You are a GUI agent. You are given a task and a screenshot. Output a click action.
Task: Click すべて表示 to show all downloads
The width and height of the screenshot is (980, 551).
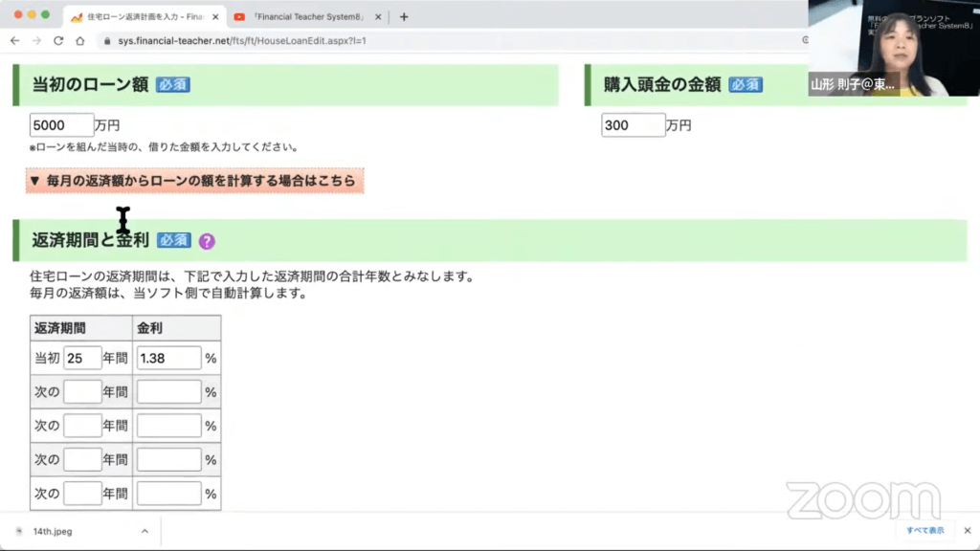point(925,530)
